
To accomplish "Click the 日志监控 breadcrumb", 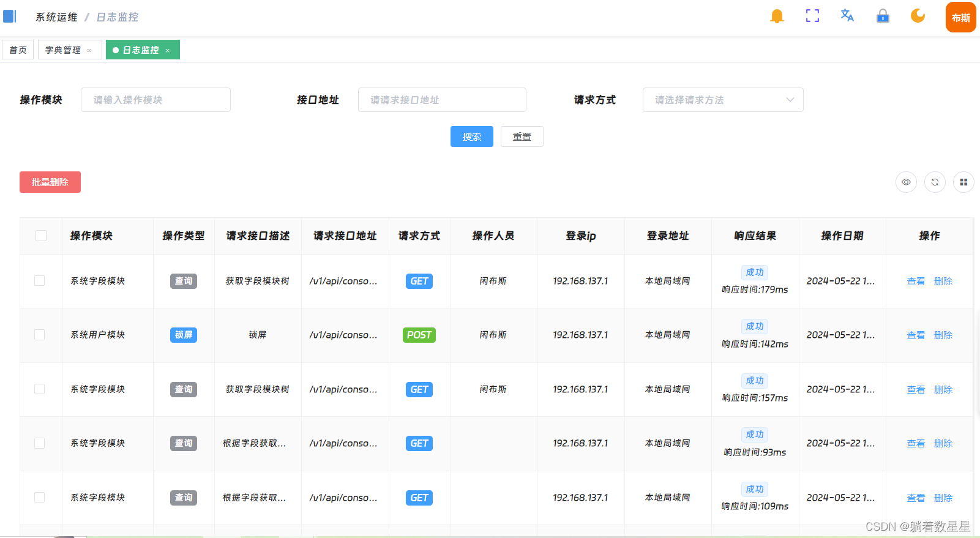I will (118, 17).
